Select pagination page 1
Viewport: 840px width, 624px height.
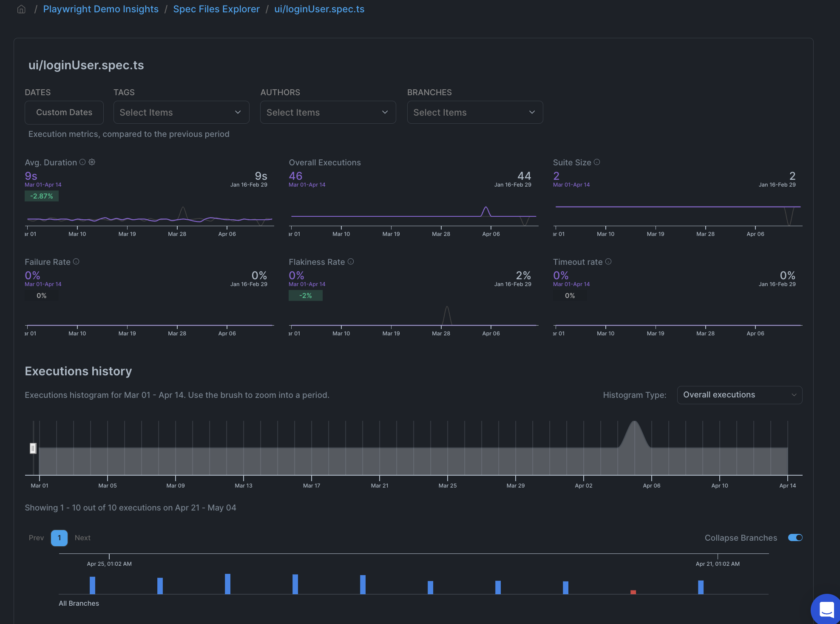point(59,538)
